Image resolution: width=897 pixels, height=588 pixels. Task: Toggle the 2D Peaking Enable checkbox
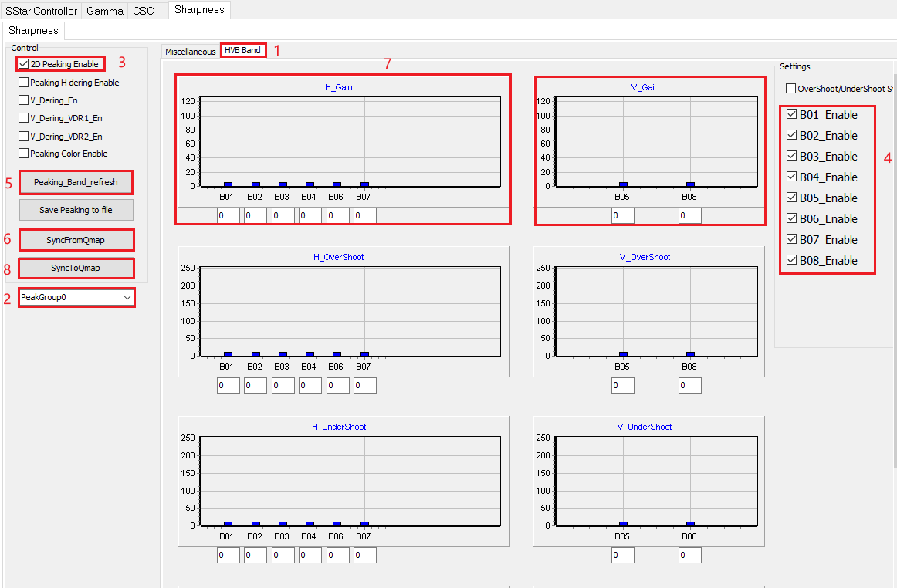pos(23,64)
